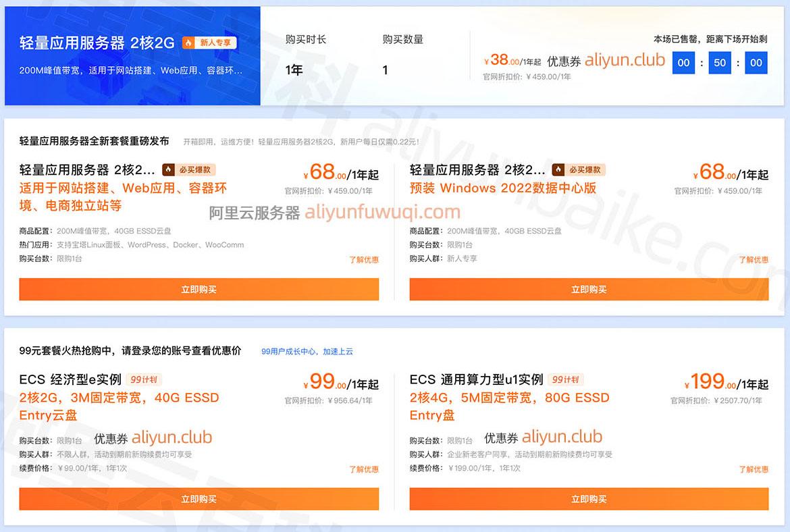The width and height of the screenshot is (790, 532).
Task: Buy the 68元 web app lightweight server
Action: tap(199, 289)
